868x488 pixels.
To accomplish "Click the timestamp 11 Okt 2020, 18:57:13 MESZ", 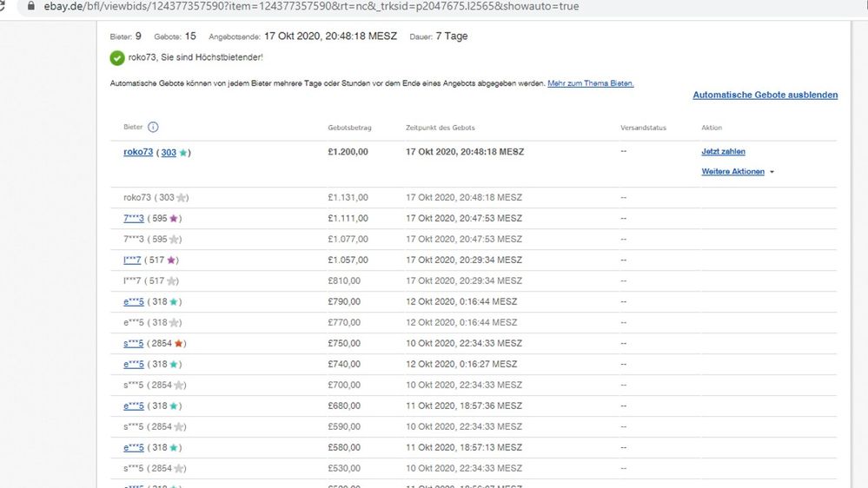I will pyautogui.click(x=464, y=447).
